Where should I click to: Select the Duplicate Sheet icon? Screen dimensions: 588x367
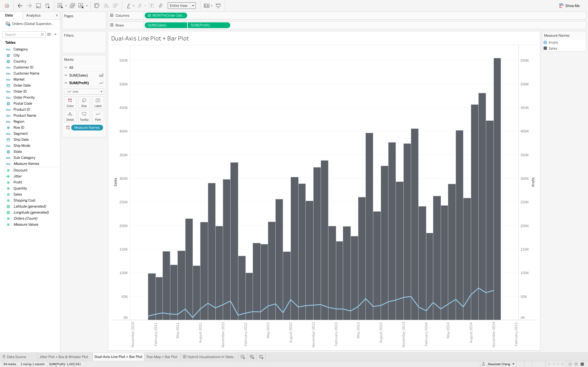coord(72,5)
